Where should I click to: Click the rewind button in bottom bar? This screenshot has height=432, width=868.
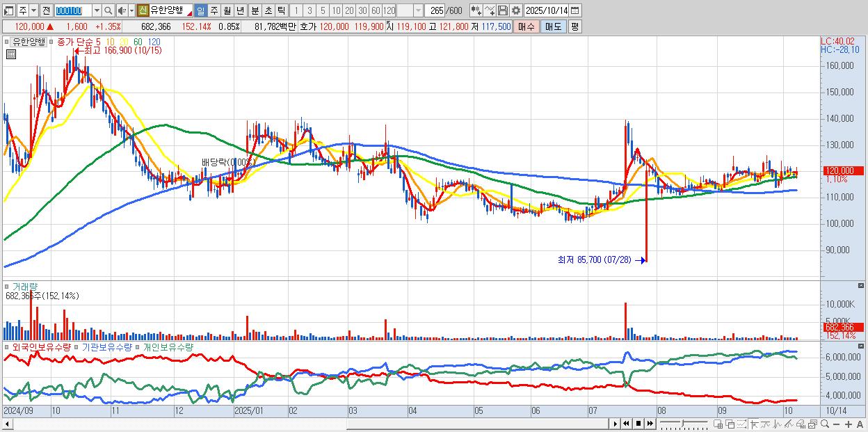626,424
